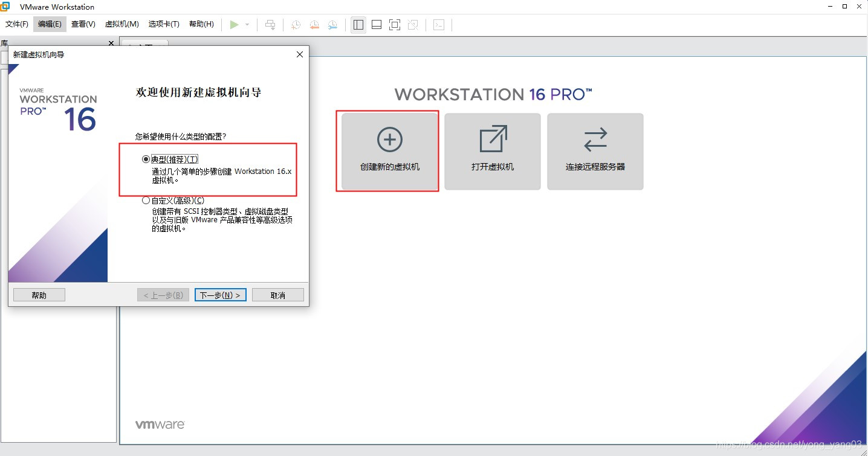Click the revert to snapshot icon

[x=314, y=25]
